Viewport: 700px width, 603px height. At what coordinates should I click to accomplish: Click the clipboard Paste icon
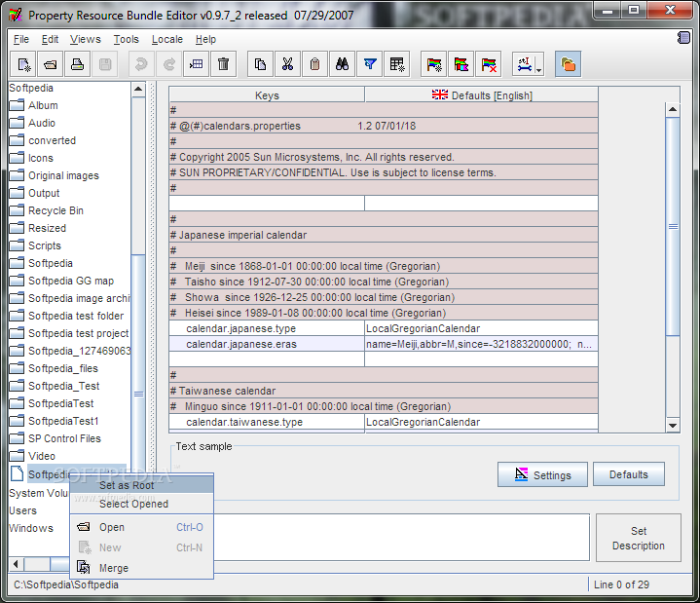(x=314, y=64)
